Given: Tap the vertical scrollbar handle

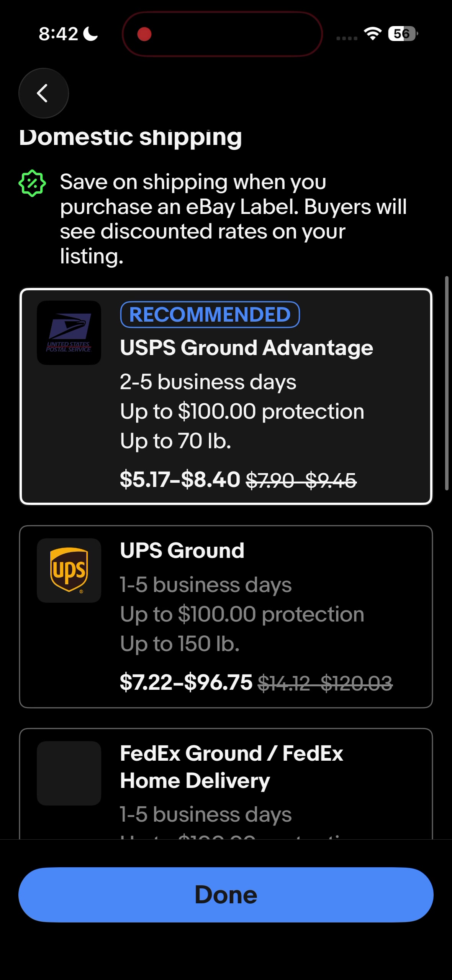Looking at the screenshot, I should point(447,383).
